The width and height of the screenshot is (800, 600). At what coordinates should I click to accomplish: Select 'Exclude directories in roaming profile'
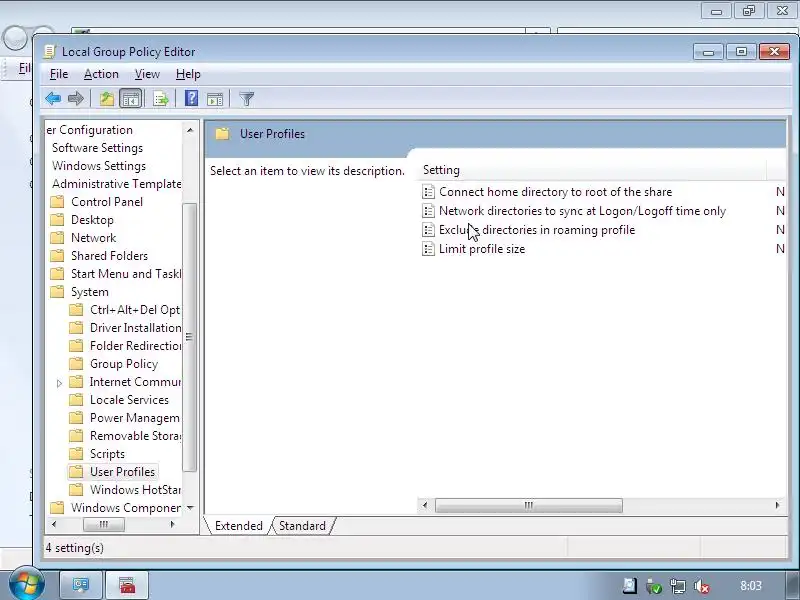pos(537,230)
